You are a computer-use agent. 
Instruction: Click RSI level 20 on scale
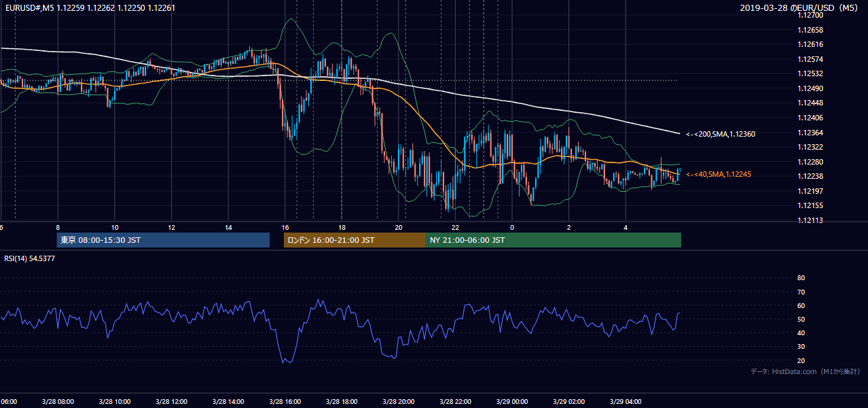pos(801,360)
